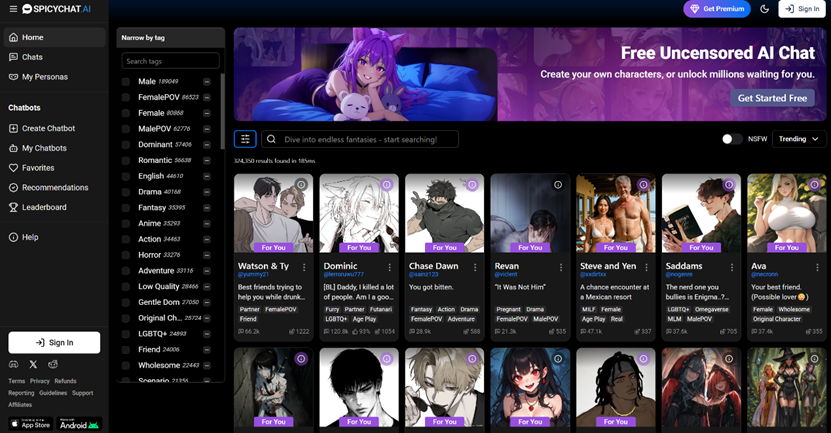Focus the Search tags input field

(170, 61)
